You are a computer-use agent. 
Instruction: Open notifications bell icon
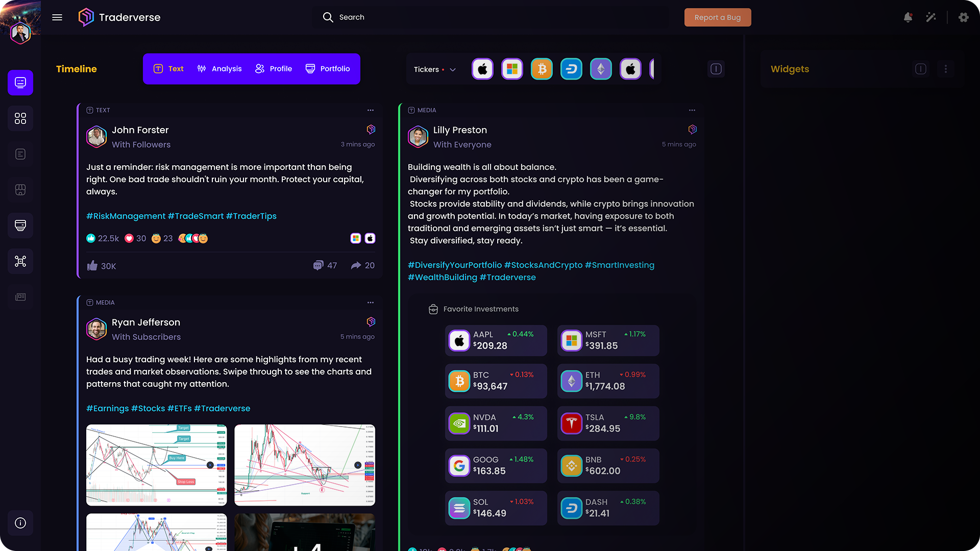coord(908,17)
